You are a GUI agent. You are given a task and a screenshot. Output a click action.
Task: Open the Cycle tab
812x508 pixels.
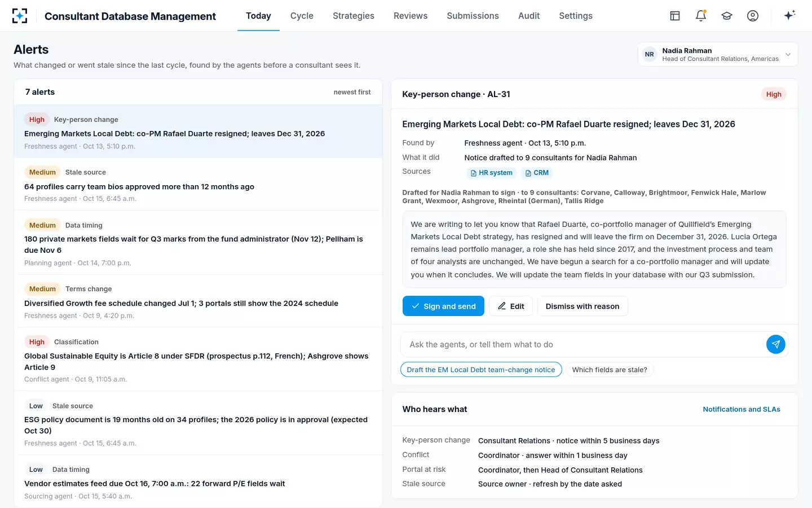[x=302, y=16]
